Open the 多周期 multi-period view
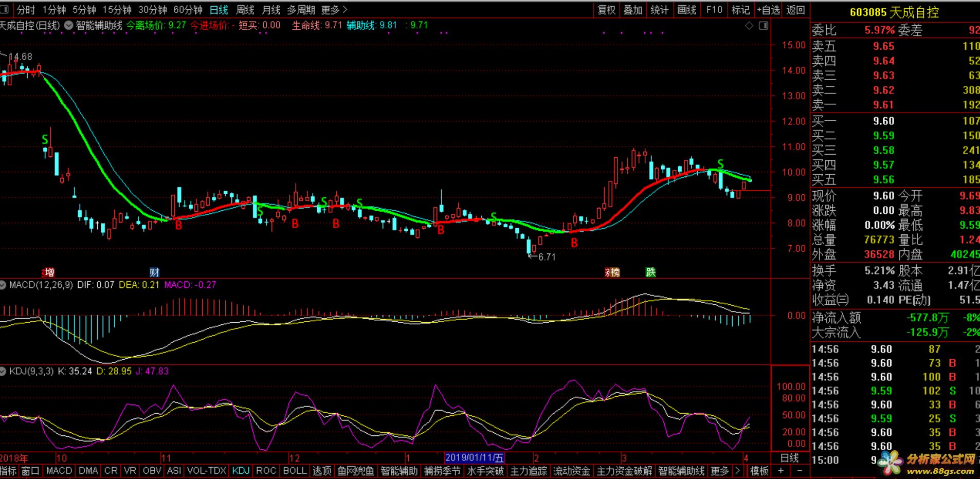This screenshot has height=479, width=980. (301, 10)
